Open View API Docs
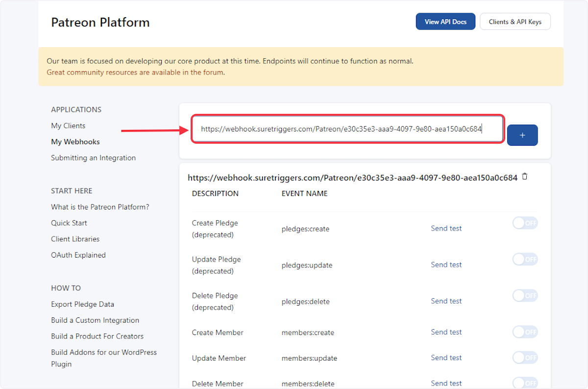Screen dimensions: 588x389 pos(445,21)
